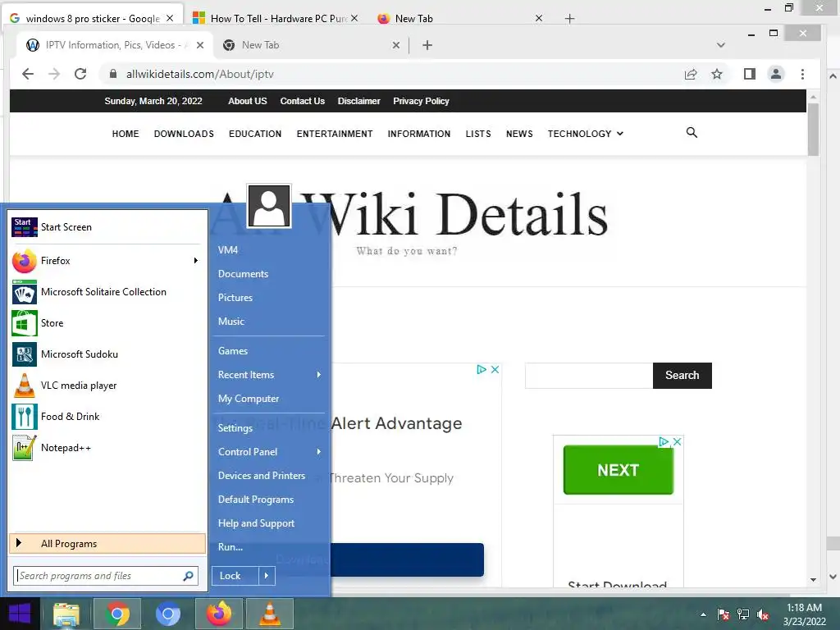Click the Lock button
This screenshot has height=630, width=840.
click(x=235, y=576)
